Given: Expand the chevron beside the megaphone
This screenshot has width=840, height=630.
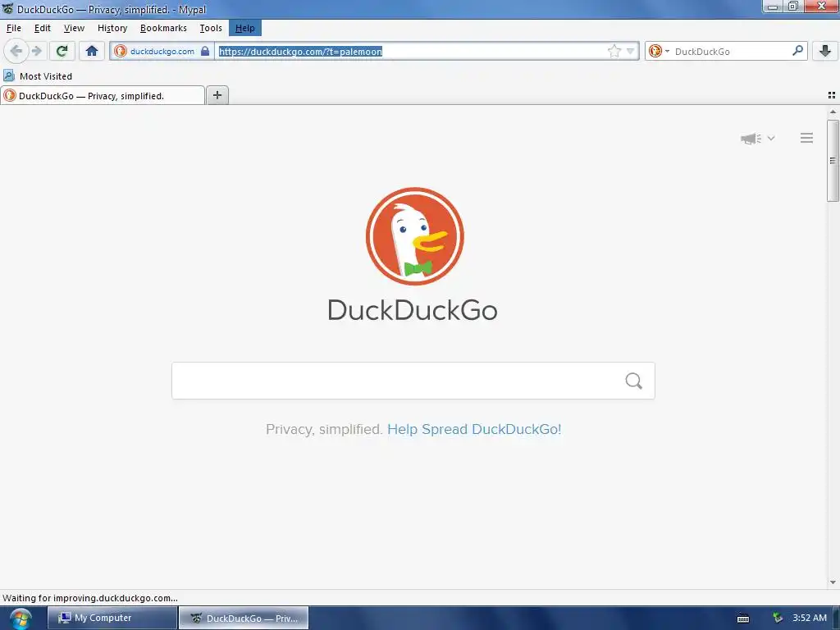Looking at the screenshot, I should click(x=771, y=138).
